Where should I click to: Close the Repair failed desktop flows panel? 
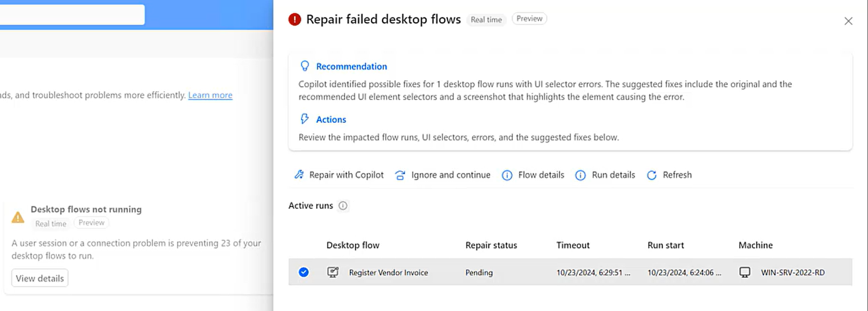[x=848, y=21]
